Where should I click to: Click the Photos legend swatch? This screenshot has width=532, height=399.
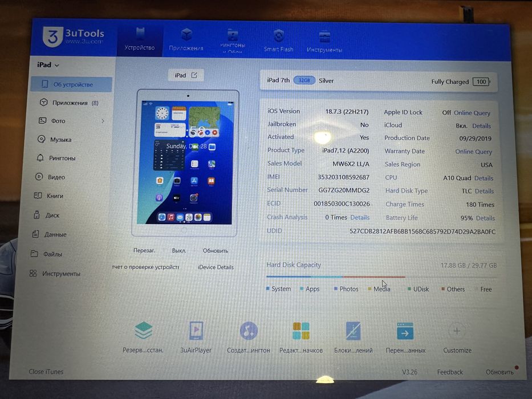335,289
